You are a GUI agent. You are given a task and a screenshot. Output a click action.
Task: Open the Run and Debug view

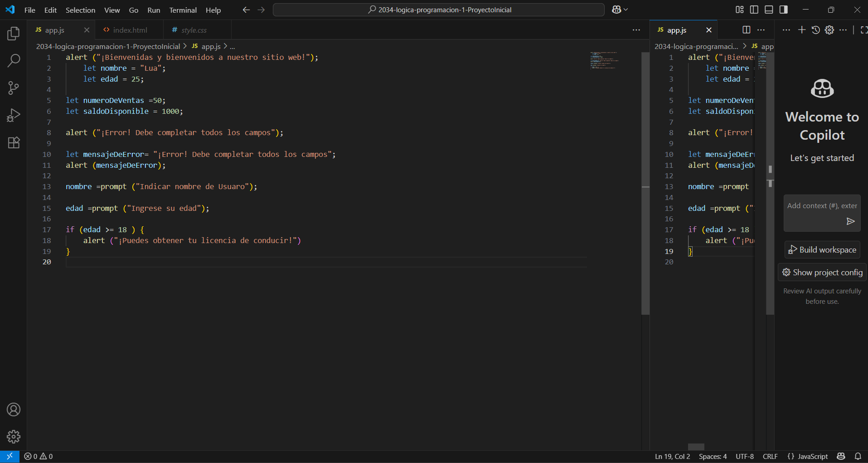[14, 115]
